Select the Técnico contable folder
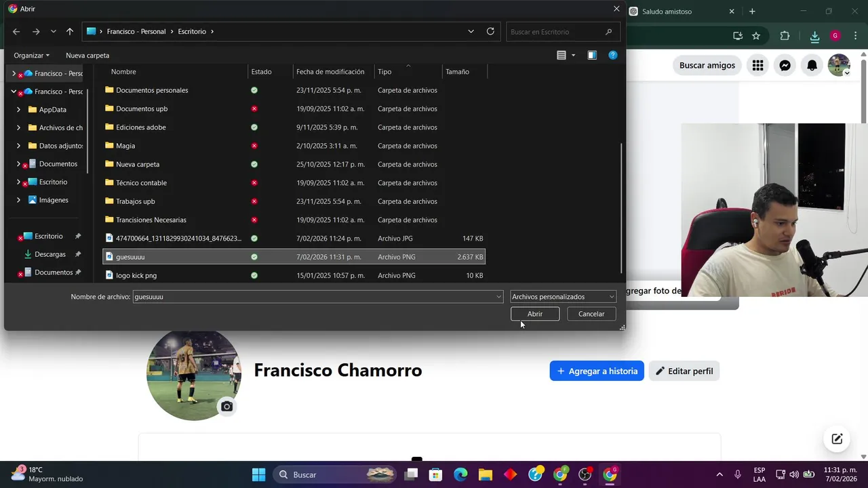 (x=294, y=183)
